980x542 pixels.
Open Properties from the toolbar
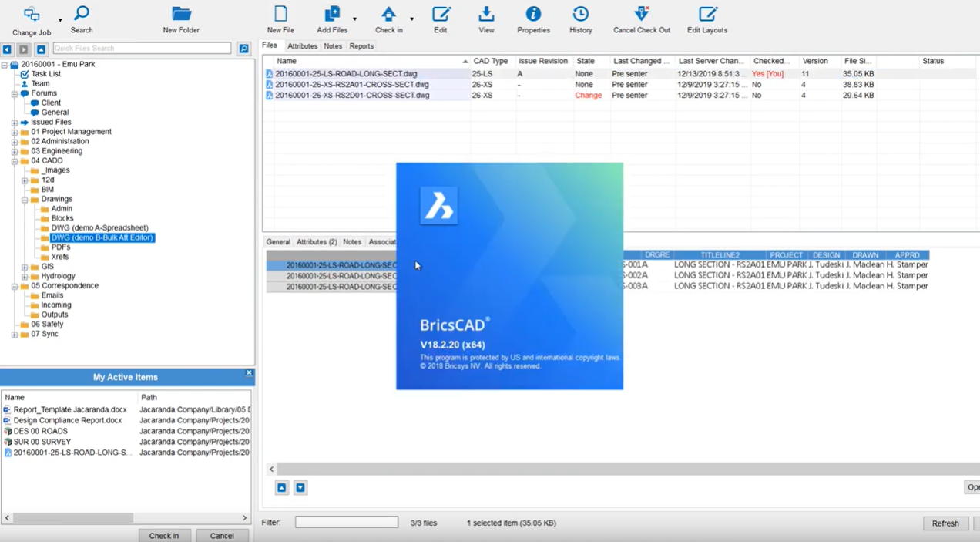pyautogui.click(x=533, y=14)
